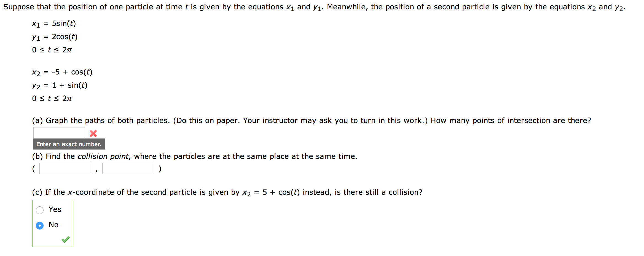The height and width of the screenshot is (256, 644).
Task: Click the x-coordinate collision point field
Action: tap(65, 168)
